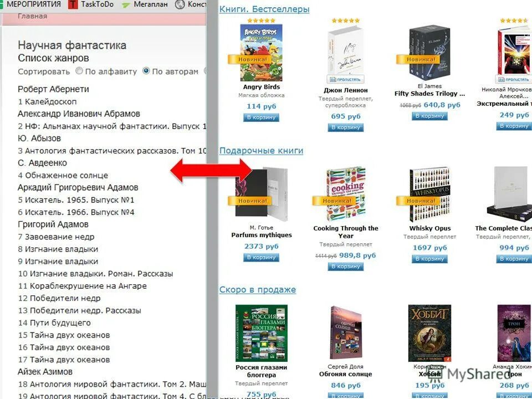Viewport: 532px width, 399px height.
Task: Open the Скоро в продаже section link
Action: click(x=258, y=290)
